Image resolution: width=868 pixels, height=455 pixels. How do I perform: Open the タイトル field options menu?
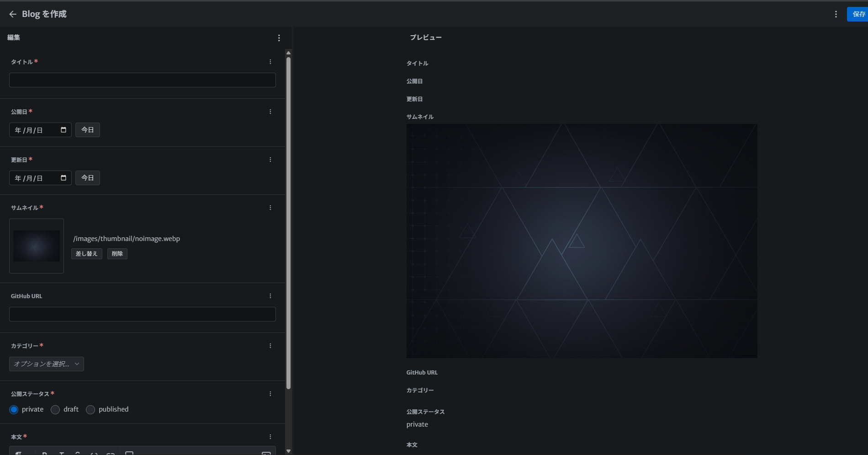tap(270, 62)
